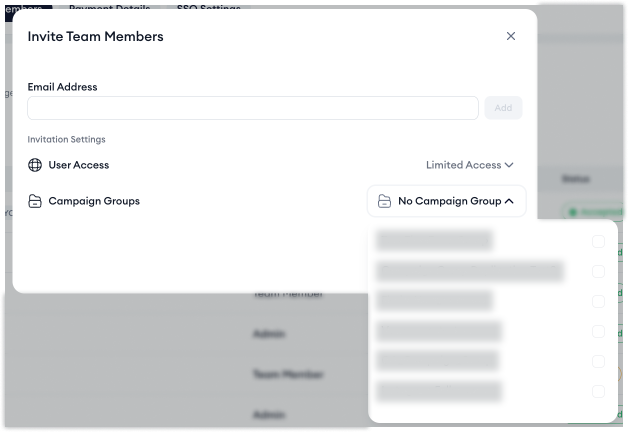Tick the fourth campaign group checkbox

[598, 332]
